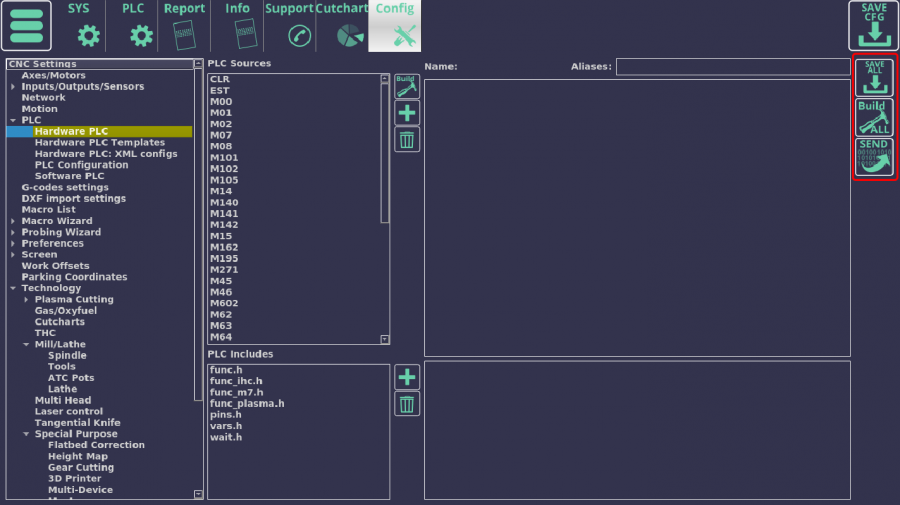Open ATC Pots settings
Image resolution: width=900 pixels, height=505 pixels.
tap(71, 378)
